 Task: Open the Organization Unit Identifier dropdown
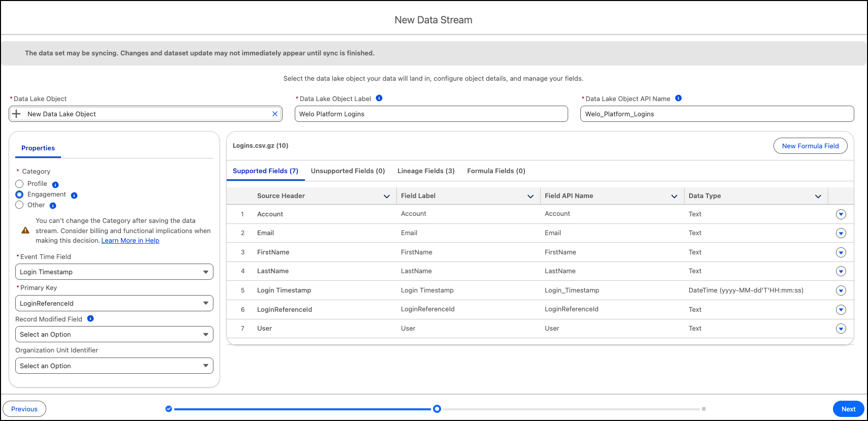click(x=114, y=366)
